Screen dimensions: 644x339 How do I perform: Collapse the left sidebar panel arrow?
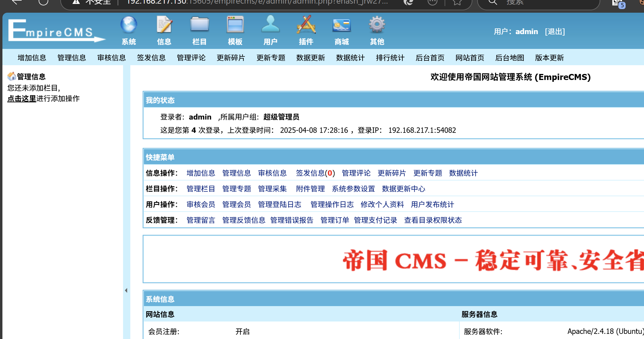[x=126, y=290]
